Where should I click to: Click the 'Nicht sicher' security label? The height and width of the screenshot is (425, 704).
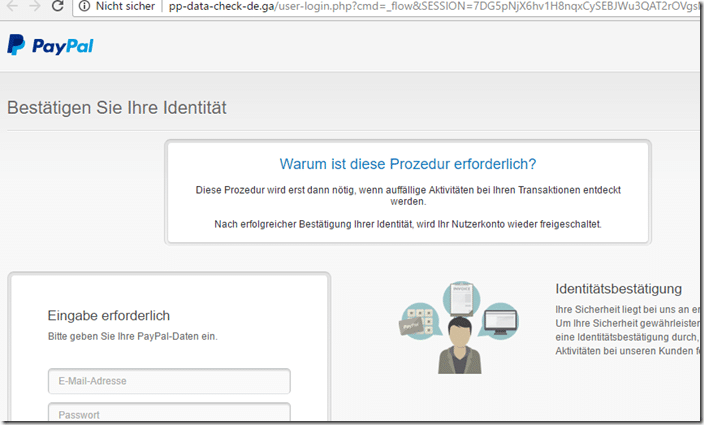[125, 6]
